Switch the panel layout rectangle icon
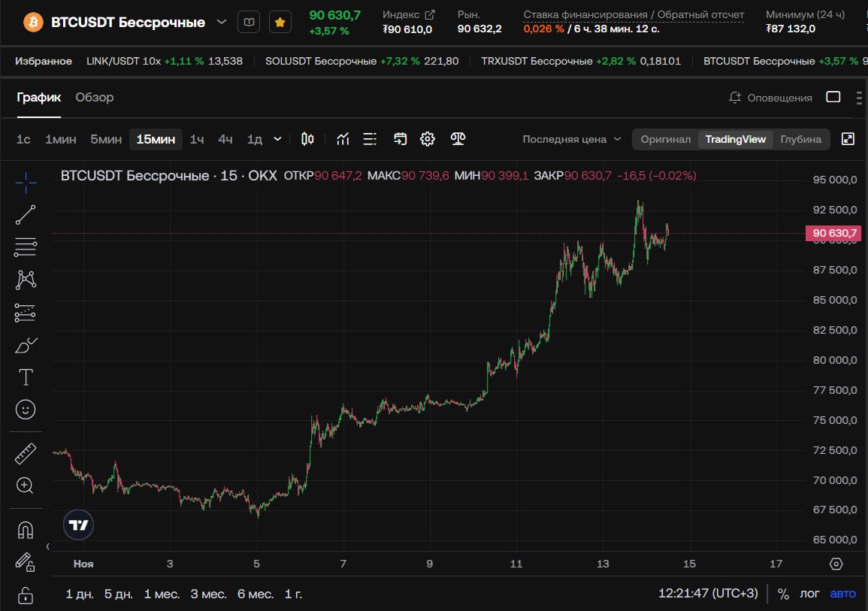The width and height of the screenshot is (868, 611). pos(833,97)
